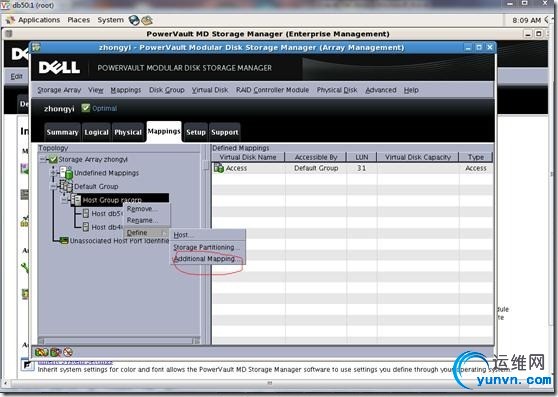Switch to the Logical tab
Image resolution: width=558 pixels, height=397 pixels.
96,132
